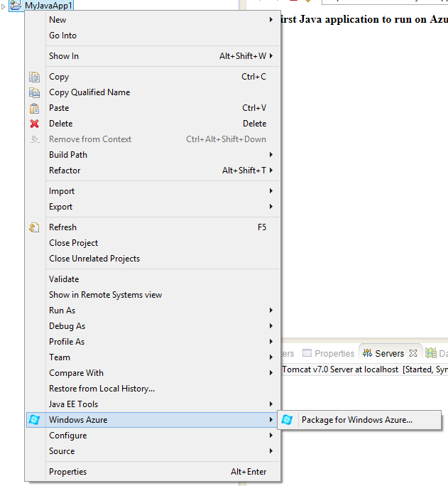Viewport: 448px width, 486px height.
Task: Open Properties from the context menu
Action: point(68,472)
